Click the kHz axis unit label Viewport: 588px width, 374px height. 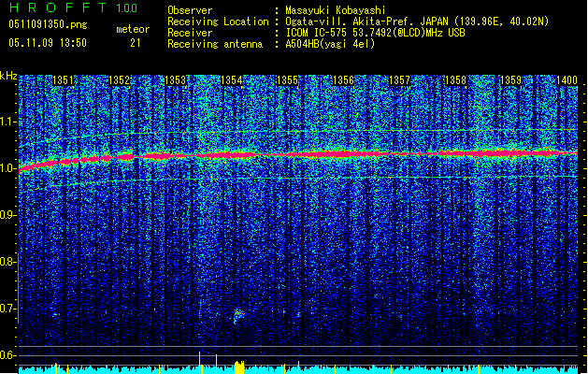tap(8, 76)
